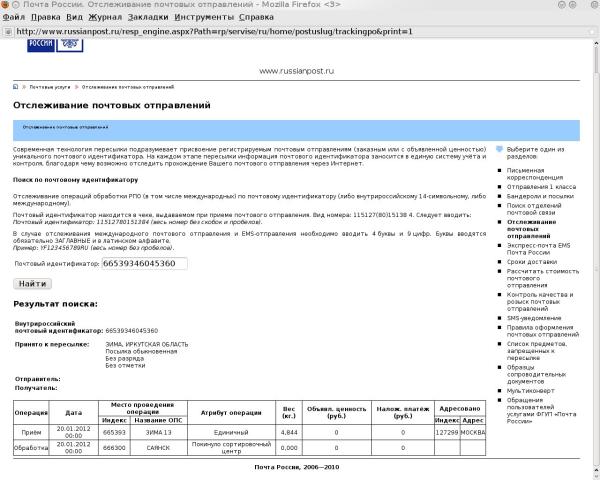The width and height of the screenshot is (600, 480).
Task: Click addressed index cell 127299
Action: click(447, 433)
